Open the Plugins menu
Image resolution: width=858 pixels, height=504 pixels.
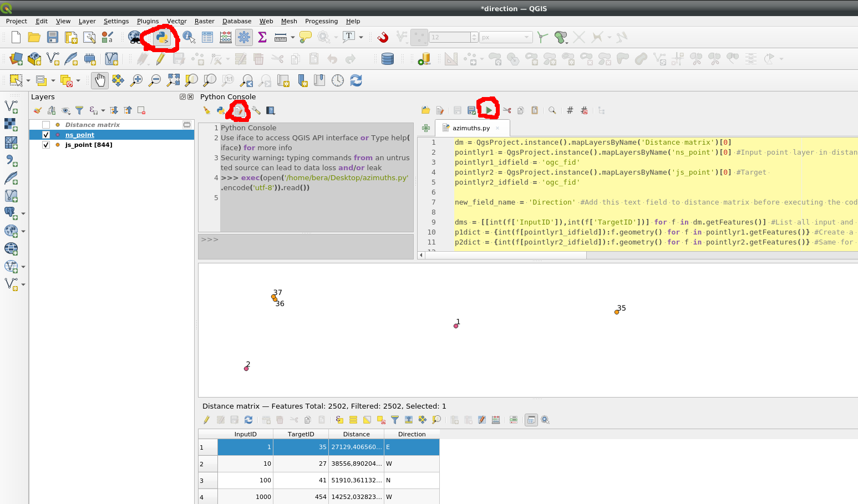click(148, 21)
